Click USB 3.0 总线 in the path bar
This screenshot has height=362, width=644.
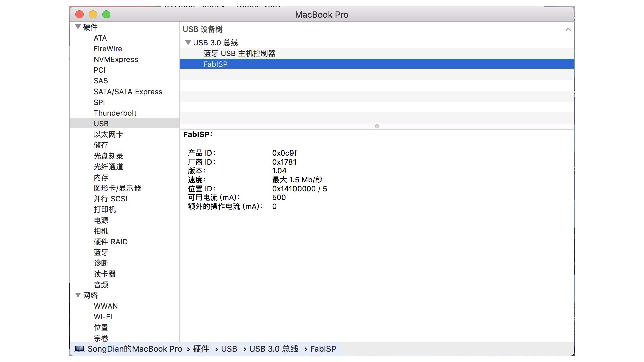[x=274, y=349]
